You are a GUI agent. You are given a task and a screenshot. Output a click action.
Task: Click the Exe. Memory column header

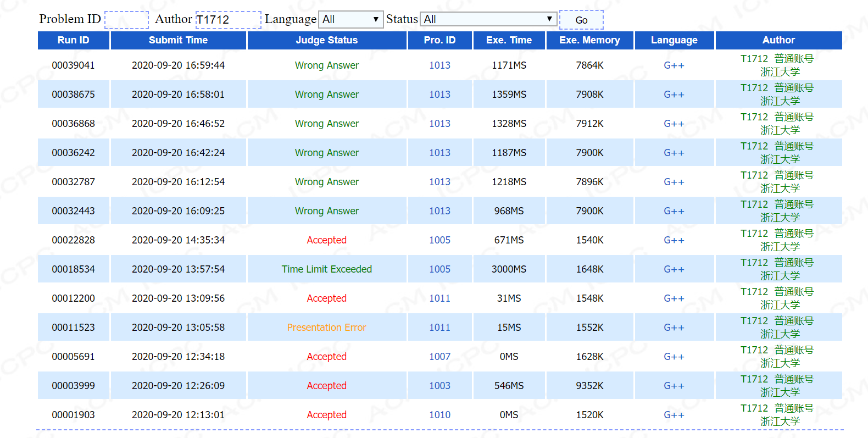point(589,40)
